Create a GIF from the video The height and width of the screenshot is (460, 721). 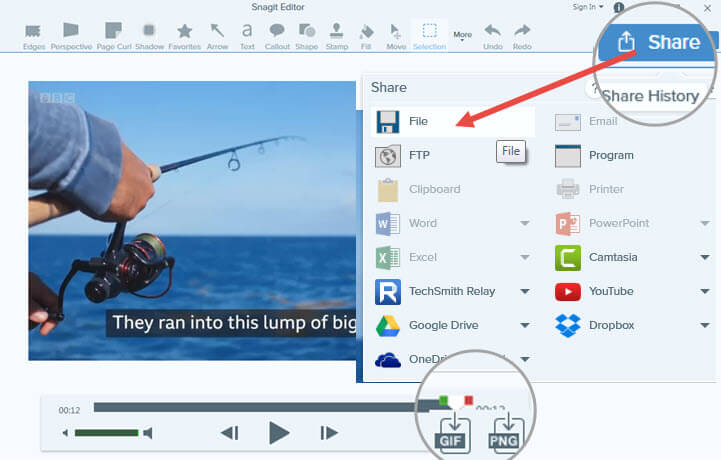coord(451,434)
